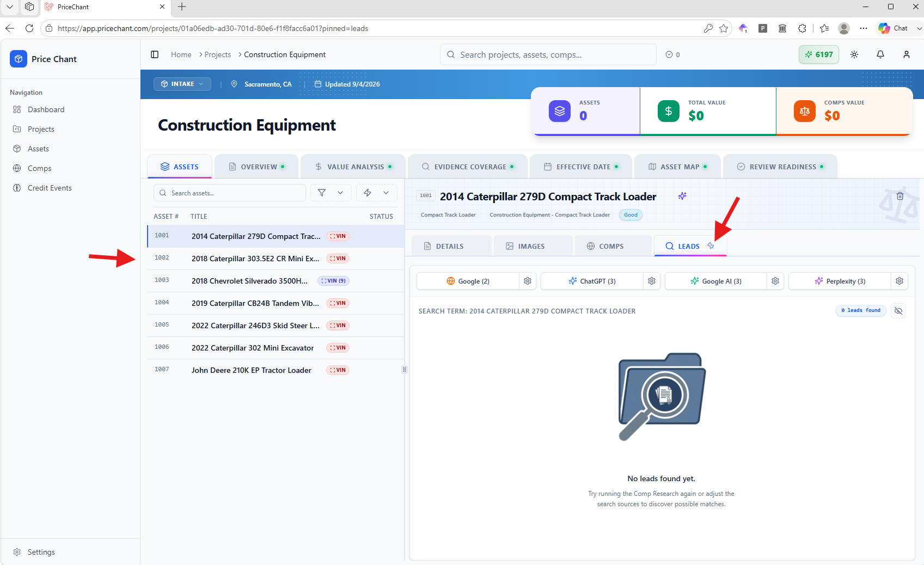Toggle hidden leads visibility eye icon
This screenshot has height=565, width=924.
click(898, 311)
